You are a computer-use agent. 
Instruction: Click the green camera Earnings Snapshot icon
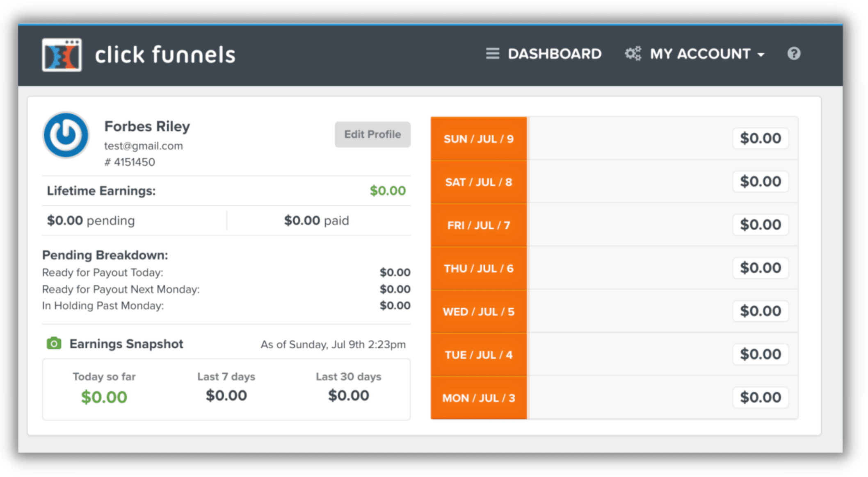point(54,343)
